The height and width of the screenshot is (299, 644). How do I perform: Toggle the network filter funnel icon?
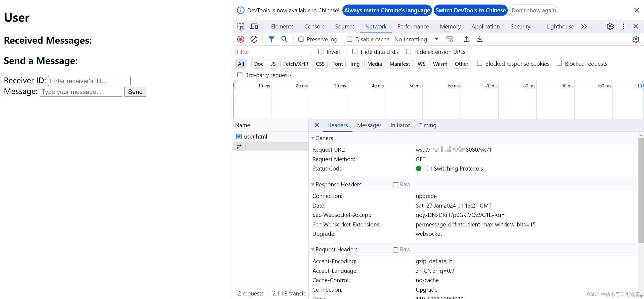[271, 39]
